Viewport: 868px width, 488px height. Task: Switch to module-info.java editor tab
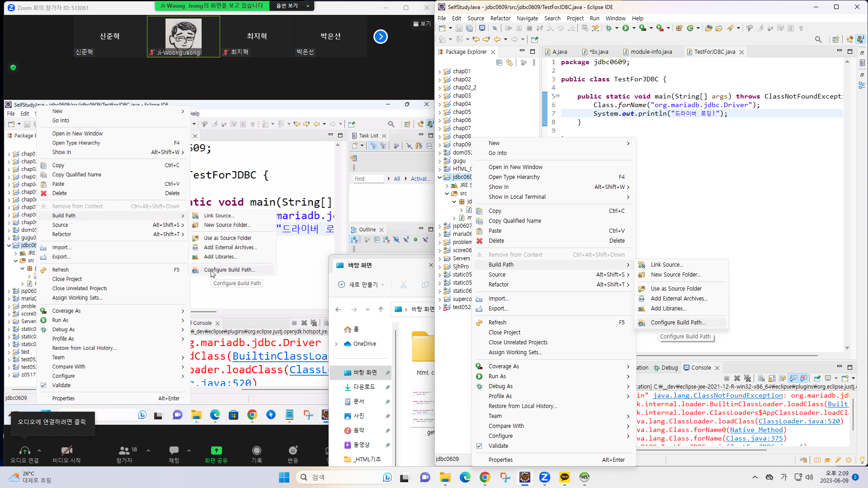click(x=651, y=52)
